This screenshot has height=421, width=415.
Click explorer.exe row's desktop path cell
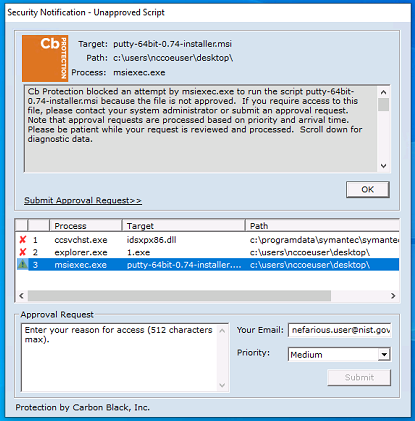click(310, 252)
